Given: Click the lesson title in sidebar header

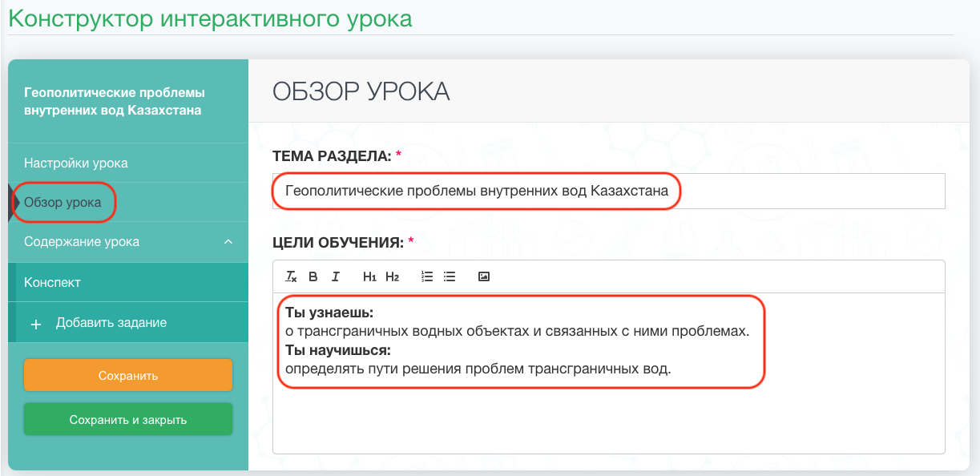Looking at the screenshot, I should pyautogui.click(x=113, y=102).
